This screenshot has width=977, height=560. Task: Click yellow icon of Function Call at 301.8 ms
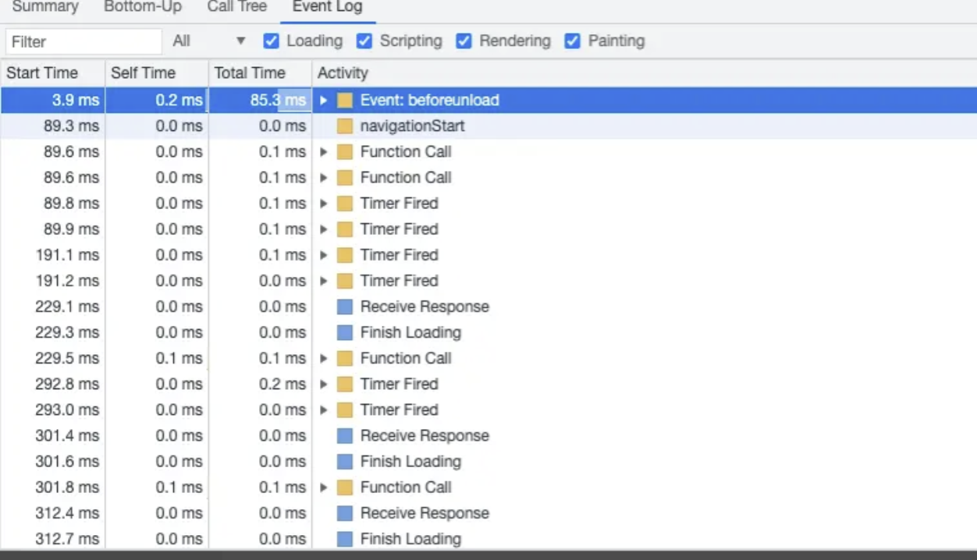click(345, 487)
